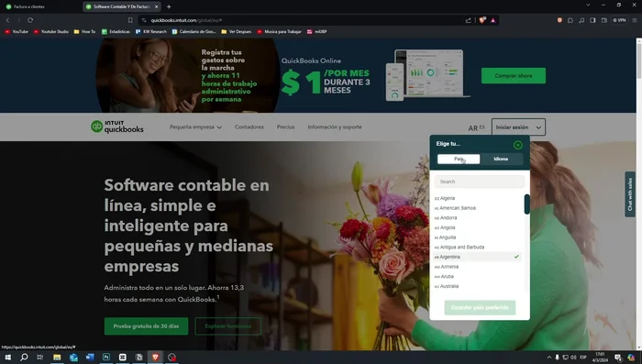Select Antigua and Barbuda in the list
The image size is (642, 364).
pos(478,248)
